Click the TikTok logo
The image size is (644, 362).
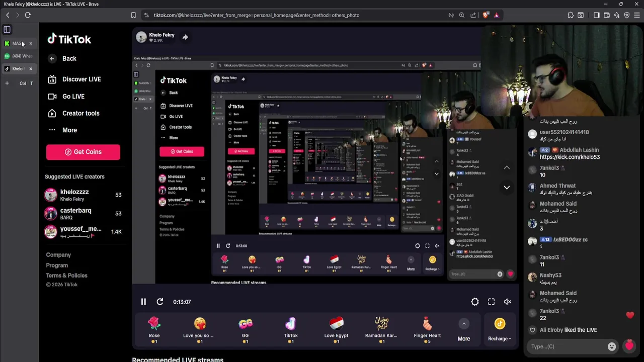[x=69, y=39]
